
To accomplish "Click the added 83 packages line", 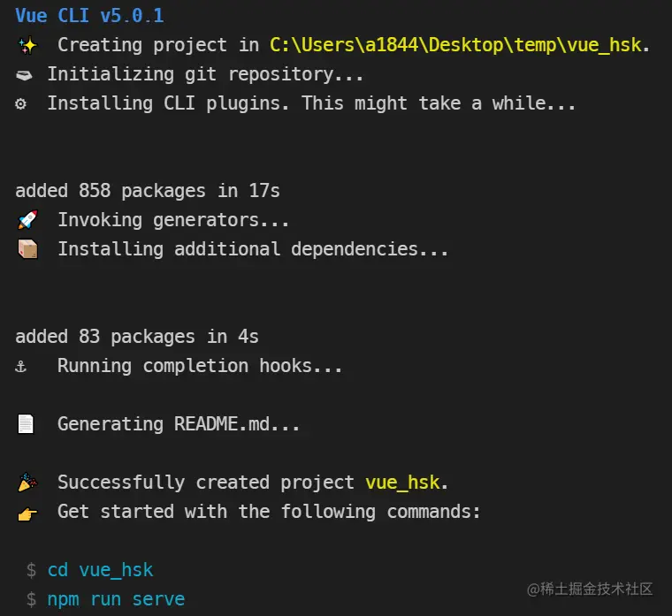I will [137, 337].
